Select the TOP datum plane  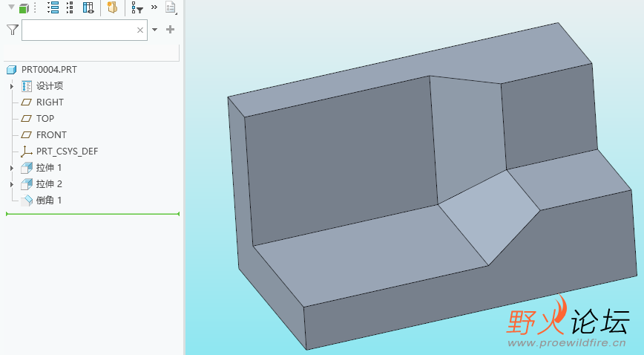click(45, 119)
